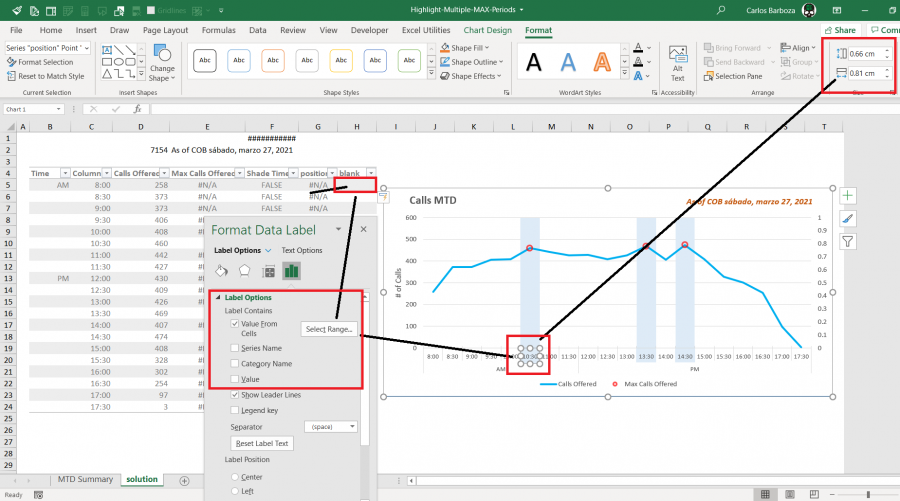This screenshot has height=501, width=900.
Task: Select the Label Options bar-chart icon
Action: (292, 271)
